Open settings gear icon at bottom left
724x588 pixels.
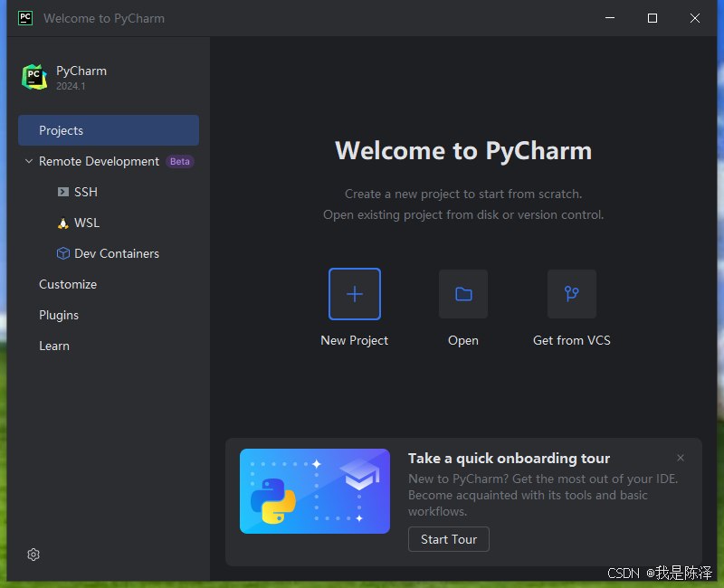click(x=33, y=555)
